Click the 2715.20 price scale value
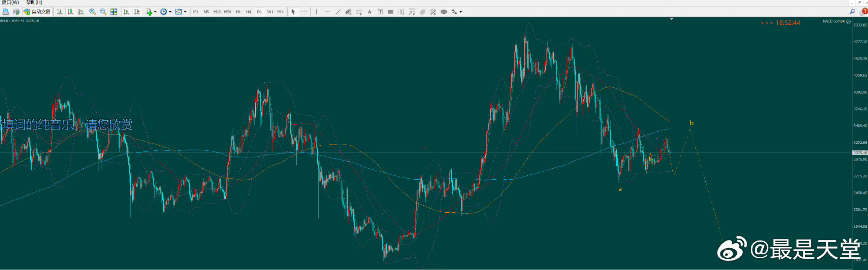This screenshot has width=868, height=270. coord(860,176)
